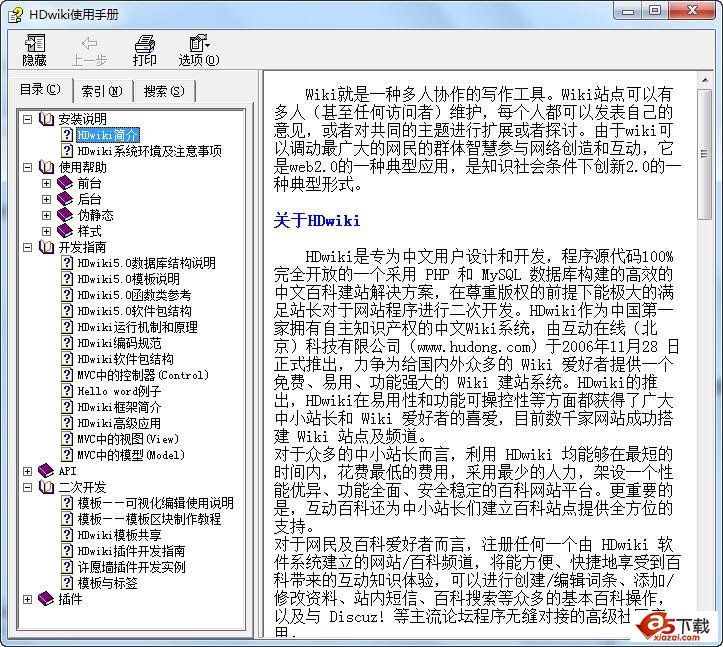The image size is (723, 647).
Task: Switch to the 搜索 (Search) tab
Action: coord(163,91)
